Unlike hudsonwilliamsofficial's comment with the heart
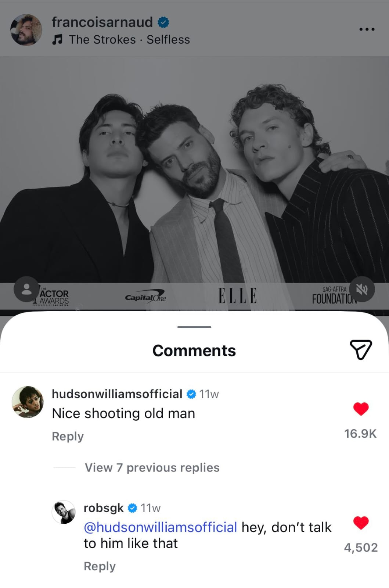Screen dimensions: 389x588 pyautogui.click(x=361, y=409)
